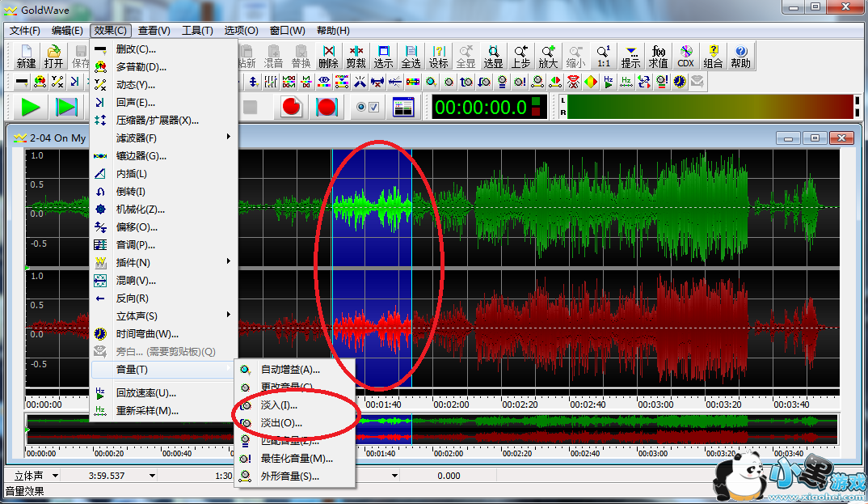Choose 回声(E)... in the effects menu
This screenshot has width=868, height=504.
(x=135, y=103)
